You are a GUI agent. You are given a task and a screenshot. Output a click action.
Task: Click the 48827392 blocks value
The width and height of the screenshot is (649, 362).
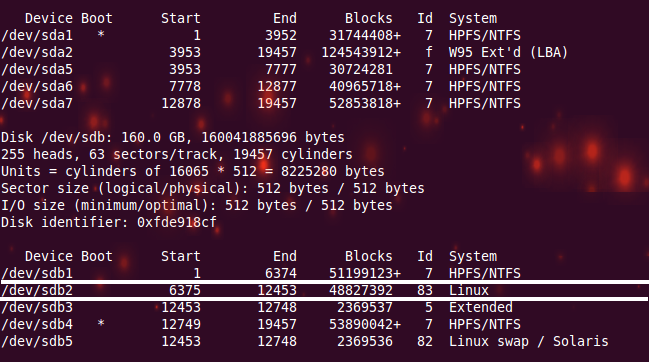(x=361, y=290)
